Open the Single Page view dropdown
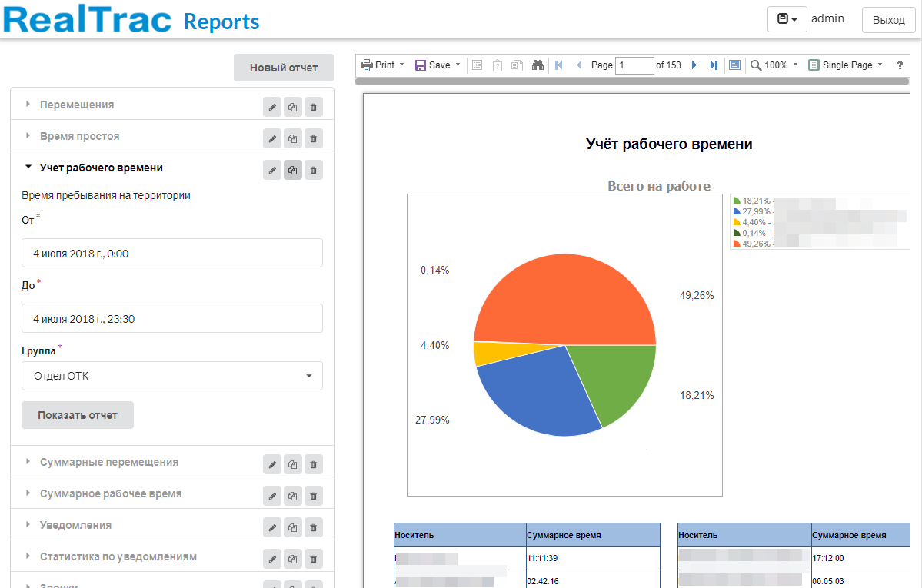This screenshot has height=588, width=922. 880,65
